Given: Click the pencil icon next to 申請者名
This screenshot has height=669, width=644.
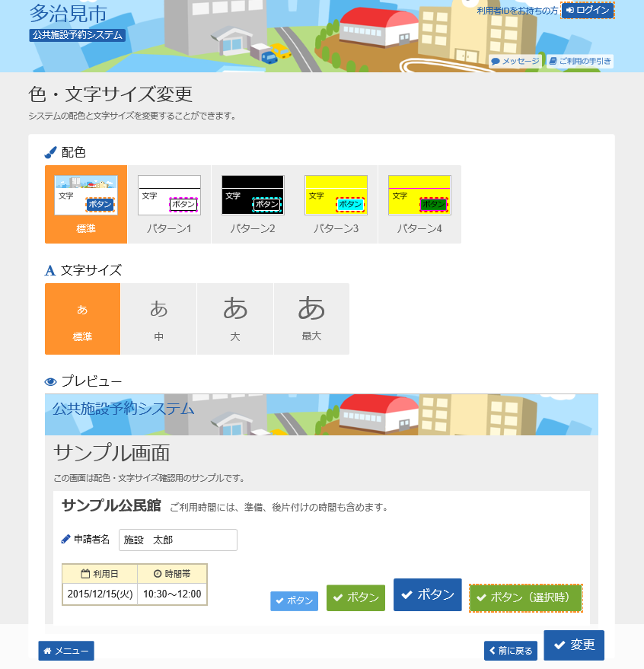Looking at the screenshot, I should pyautogui.click(x=65, y=540).
